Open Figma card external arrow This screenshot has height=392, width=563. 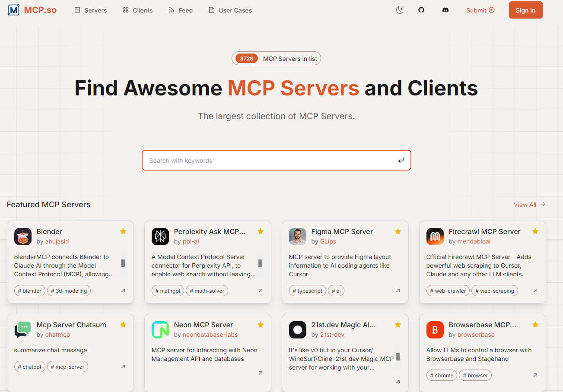398,291
